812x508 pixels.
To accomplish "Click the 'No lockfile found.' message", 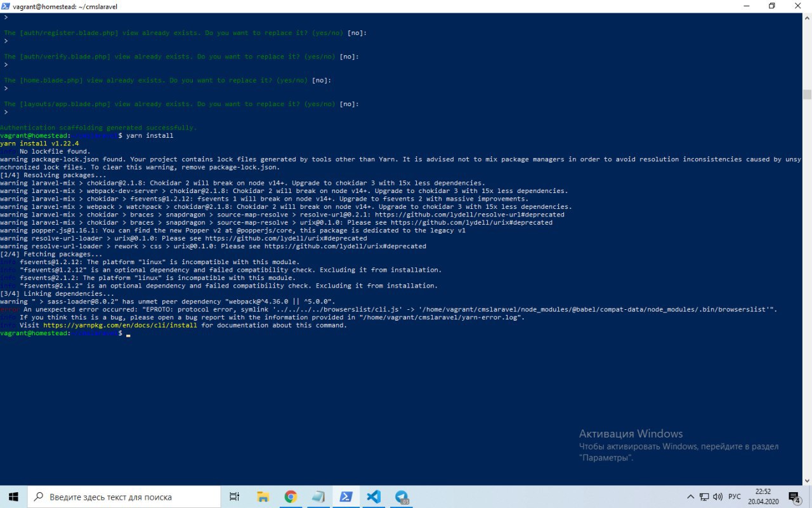I will pos(55,152).
